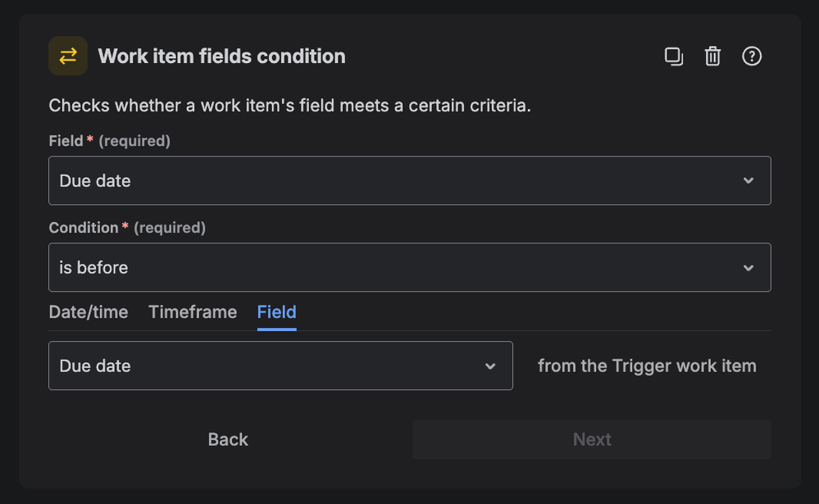Click the Work item fields condition title
The width and height of the screenshot is (819, 504).
pos(221,56)
